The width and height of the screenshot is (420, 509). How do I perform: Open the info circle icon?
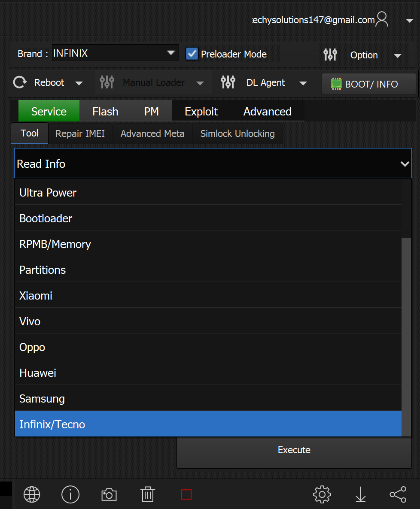(x=70, y=494)
